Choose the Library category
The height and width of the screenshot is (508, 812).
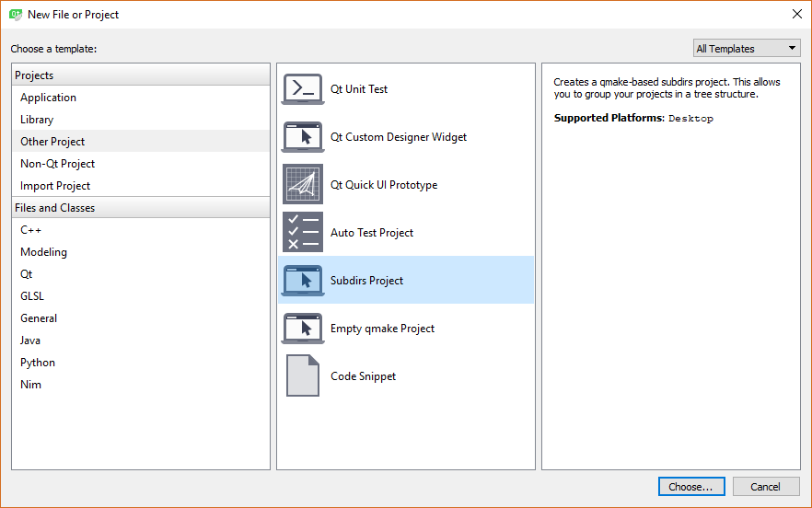point(37,120)
